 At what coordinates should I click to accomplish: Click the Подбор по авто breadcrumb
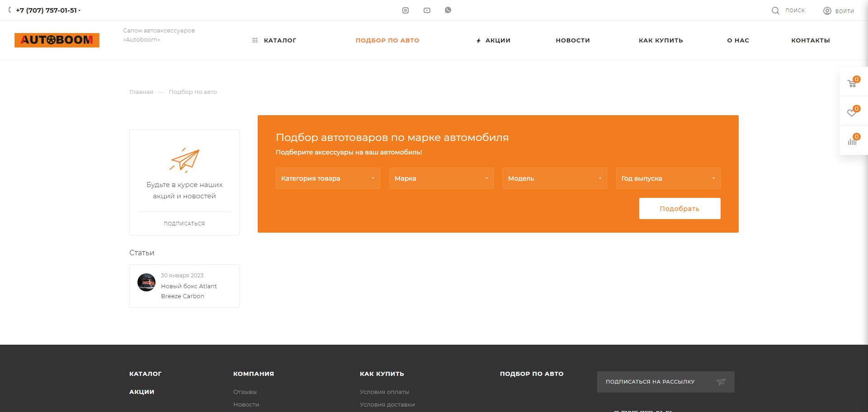tap(193, 92)
